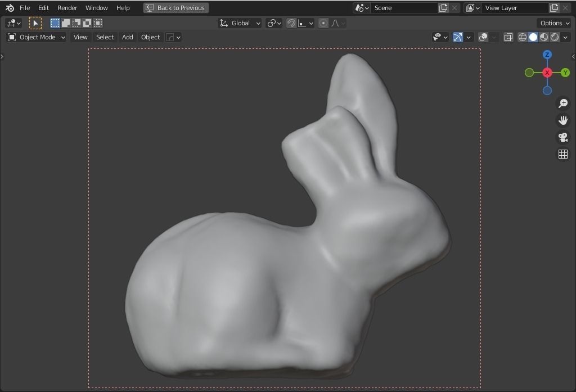Expand the right sidebar arrow
This screenshot has width=576, height=392.
coord(573,57)
